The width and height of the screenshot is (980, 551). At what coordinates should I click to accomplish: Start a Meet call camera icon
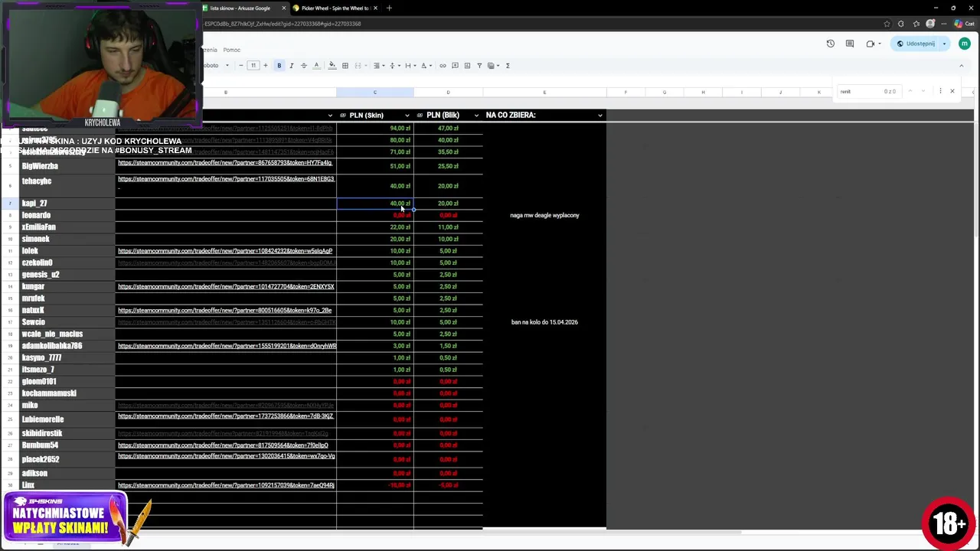coord(871,44)
